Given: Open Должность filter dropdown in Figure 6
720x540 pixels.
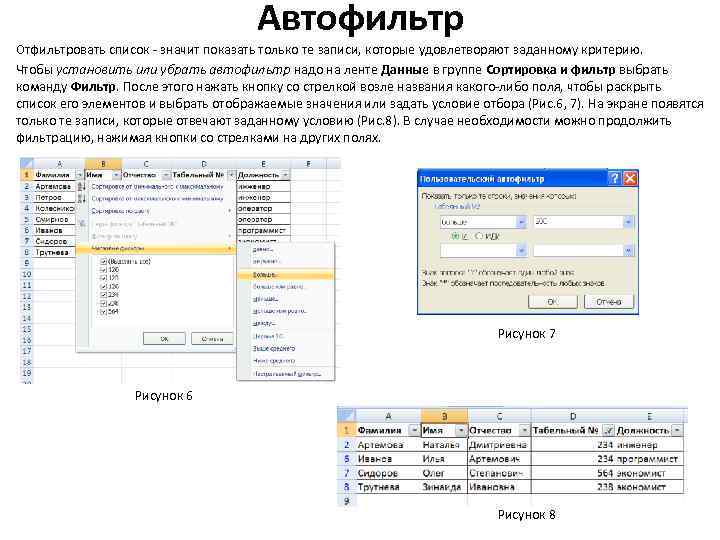Looking at the screenshot, I should [x=285, y=175].
